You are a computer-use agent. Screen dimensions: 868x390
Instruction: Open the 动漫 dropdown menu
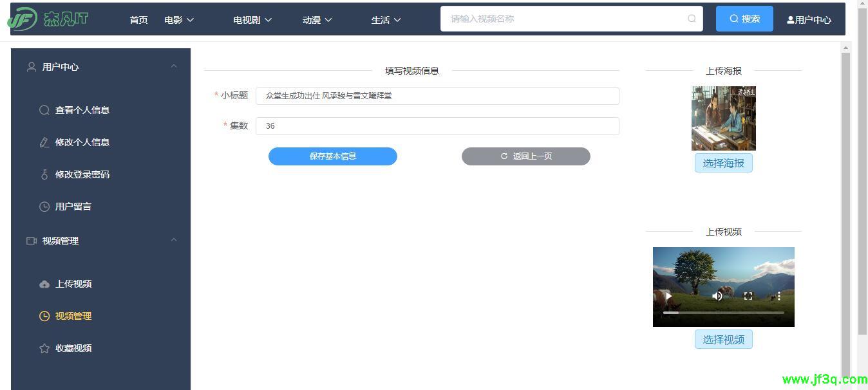coord(316,19)
